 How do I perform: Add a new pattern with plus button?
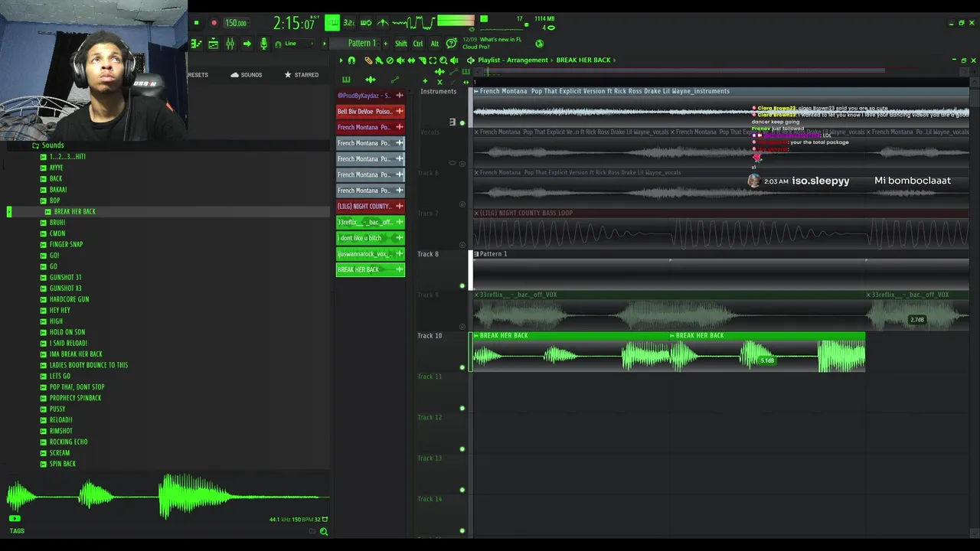click(x=385, y=44)
